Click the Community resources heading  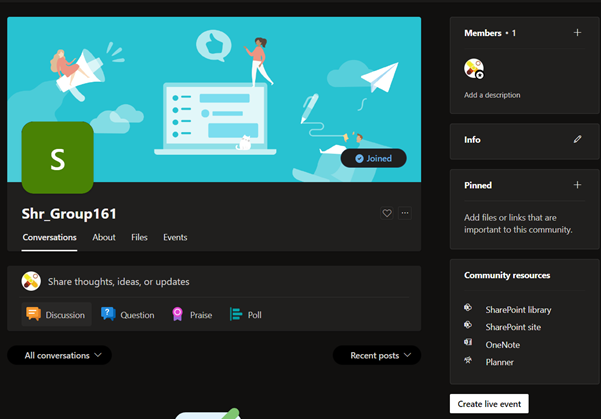pyautogui.click(x=507, y=275)
